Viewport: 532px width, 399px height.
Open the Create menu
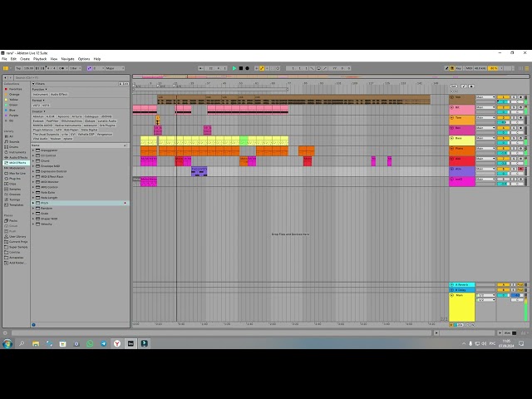pyautogui.click(x=25, y=59)
